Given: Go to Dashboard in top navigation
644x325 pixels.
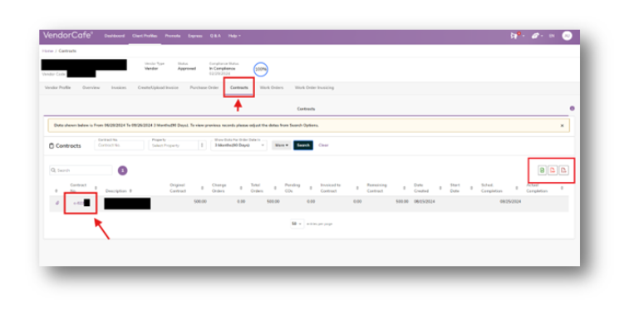Looking at the screenshot, I should click(114, 36).
